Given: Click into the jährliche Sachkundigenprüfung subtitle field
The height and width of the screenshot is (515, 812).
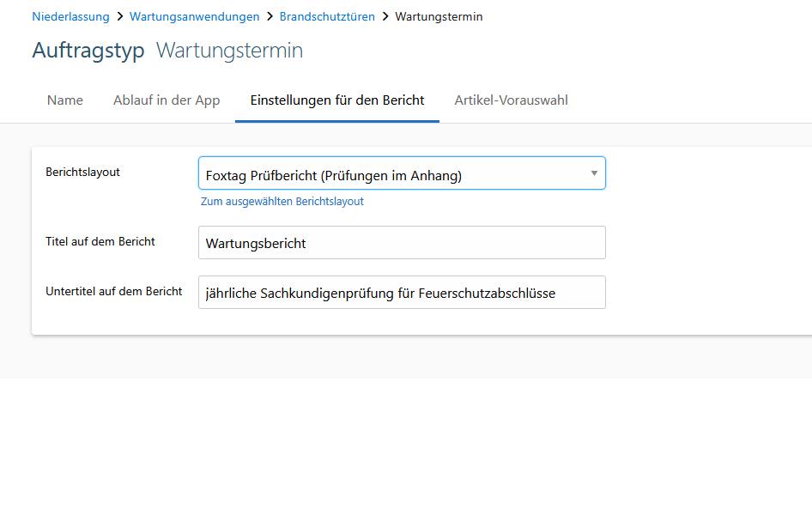Looking at the screenshot, I should pos(402,293).
